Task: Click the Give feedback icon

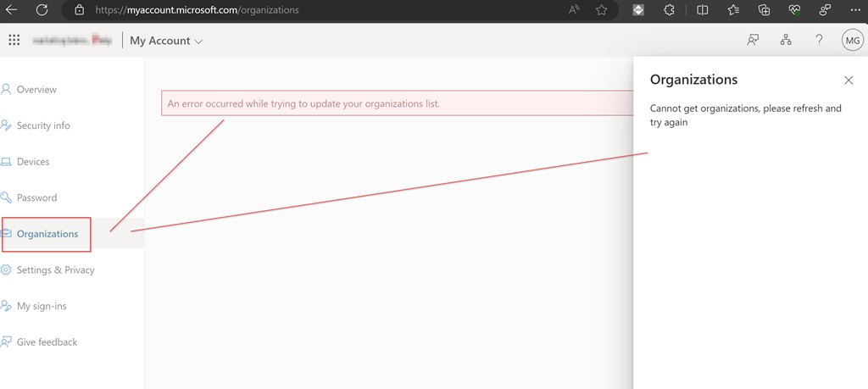Action: coord(6,342)
